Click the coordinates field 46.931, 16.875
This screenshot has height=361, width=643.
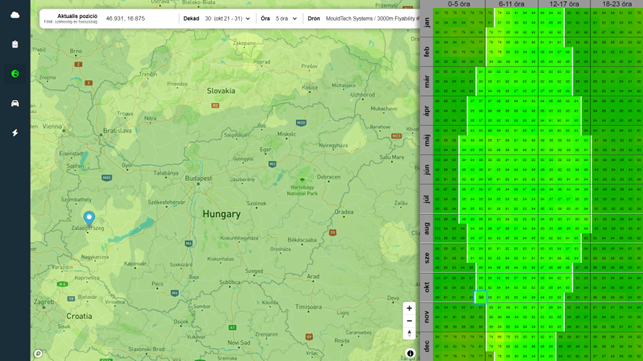coord(125,19)
